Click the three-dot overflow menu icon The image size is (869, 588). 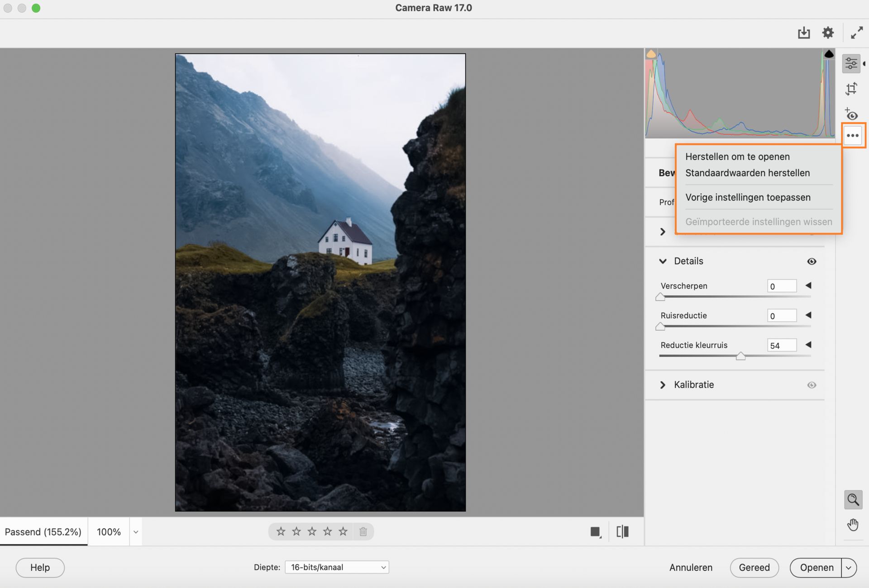[853, 135]
